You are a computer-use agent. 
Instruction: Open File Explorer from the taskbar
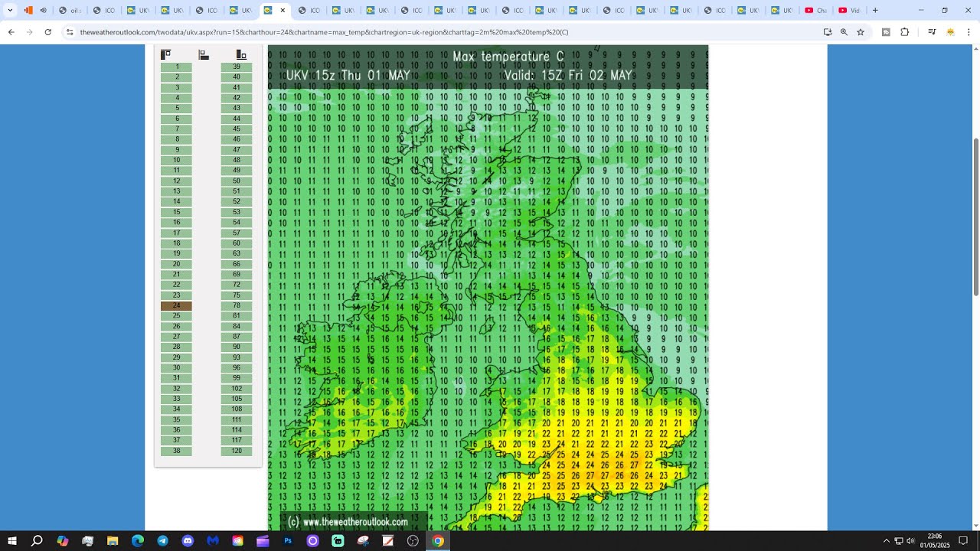tap(113, 541)
